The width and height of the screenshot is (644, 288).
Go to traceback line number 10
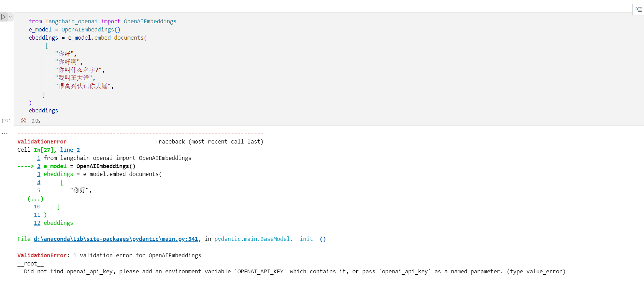pyautogui.click(x=37, y=206)
